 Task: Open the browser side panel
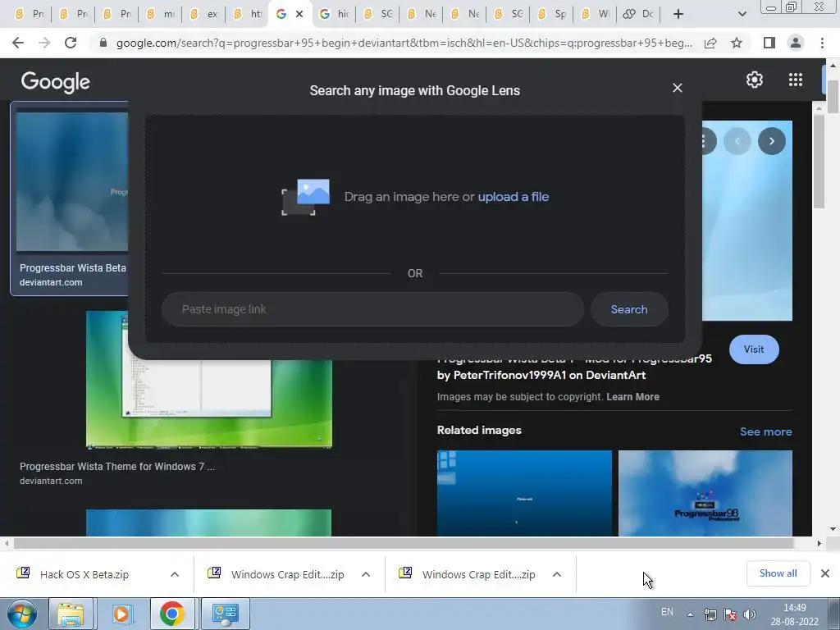pos(769,43)
